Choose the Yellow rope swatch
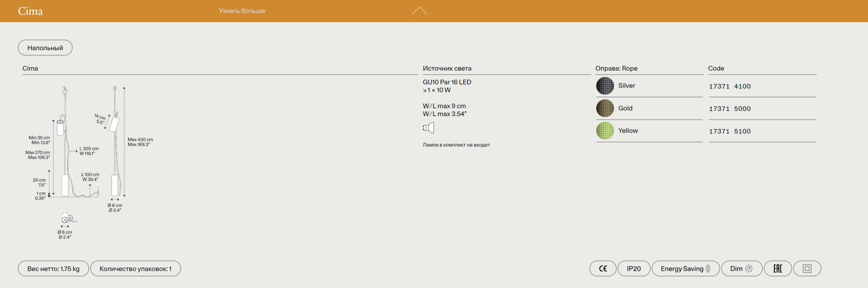The height and width of the screenshot is (288, 868). point(605,131)
